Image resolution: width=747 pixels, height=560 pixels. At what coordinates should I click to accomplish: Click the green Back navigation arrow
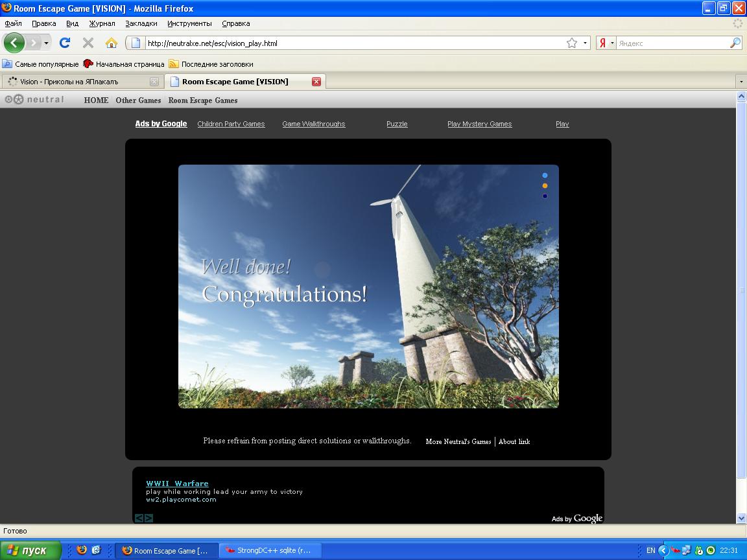click(14, 43)
